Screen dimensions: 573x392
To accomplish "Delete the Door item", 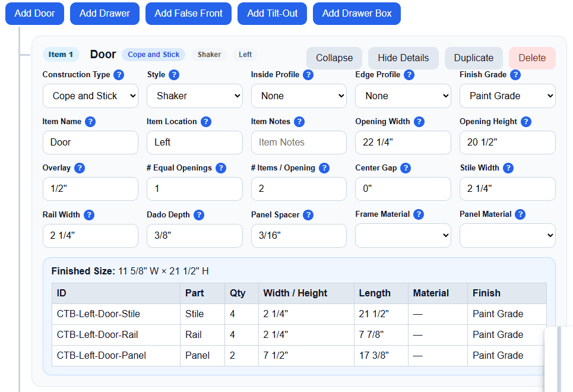I will 532,58.
